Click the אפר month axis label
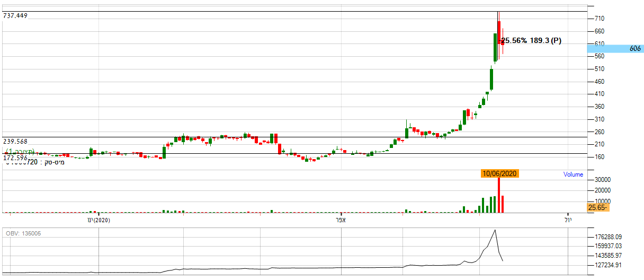This screenshot has width=644, height=280. tap(342, 220)
